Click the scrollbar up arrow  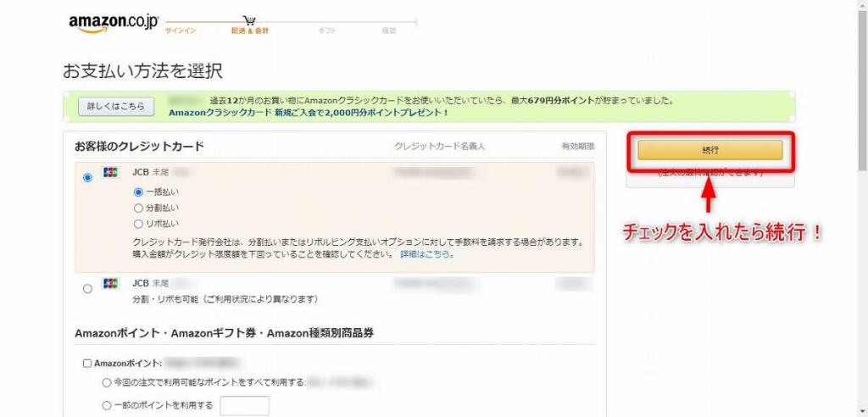(x=861, y=6)
